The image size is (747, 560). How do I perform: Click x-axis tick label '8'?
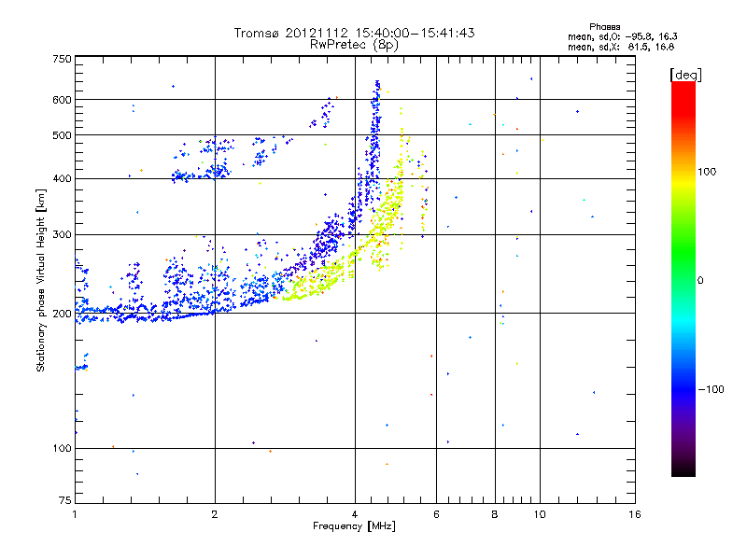tap(495, 514)
